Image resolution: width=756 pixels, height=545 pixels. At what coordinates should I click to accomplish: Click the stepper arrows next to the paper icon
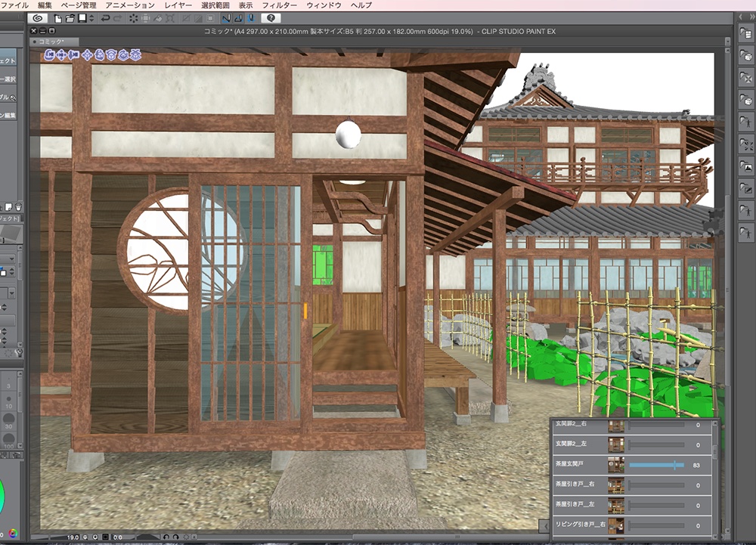click(x=91, y=19)
